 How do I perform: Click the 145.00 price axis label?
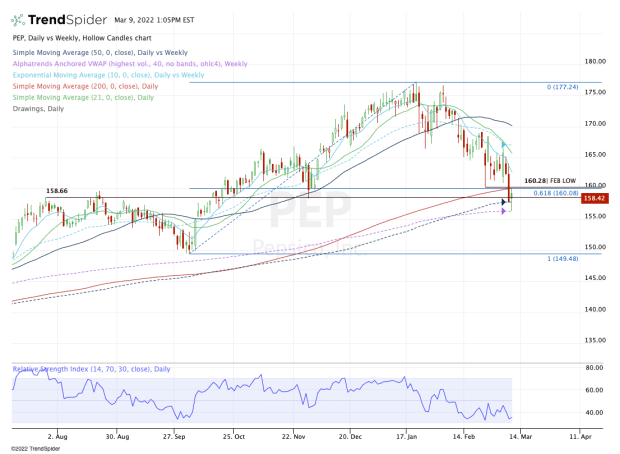point(595,278)
